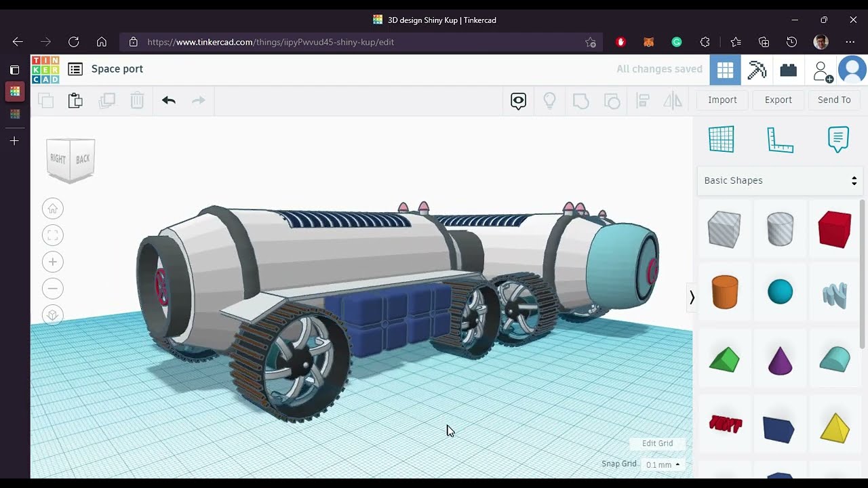868x488 pixels.
Task: Open the Tinkercad logo home link
Action: pyautogui.click(x=45, y=69)
